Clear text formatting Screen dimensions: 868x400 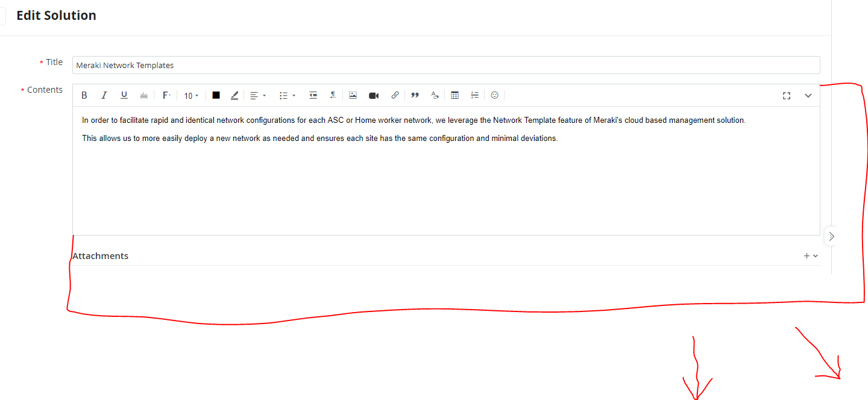pos(435,95)
